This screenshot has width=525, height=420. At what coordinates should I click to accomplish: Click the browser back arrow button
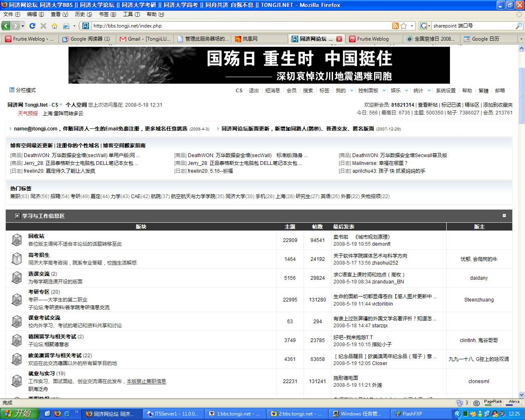click(x=6, y=26)
